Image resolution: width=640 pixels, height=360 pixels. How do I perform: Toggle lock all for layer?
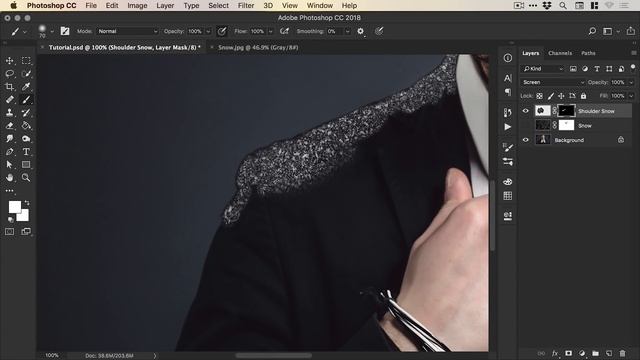[x=584, y=96]
